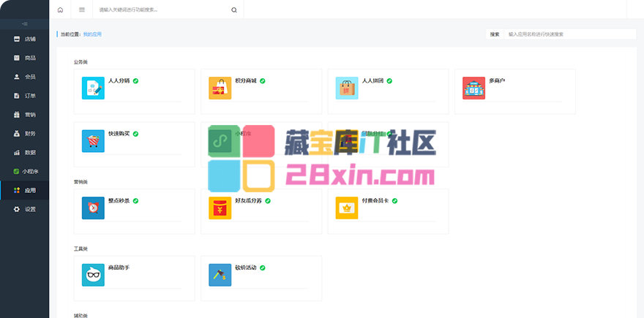This screenshot has width=644, height=318.
Task: Click the 多商户 app title
Action: click(498, 81)
